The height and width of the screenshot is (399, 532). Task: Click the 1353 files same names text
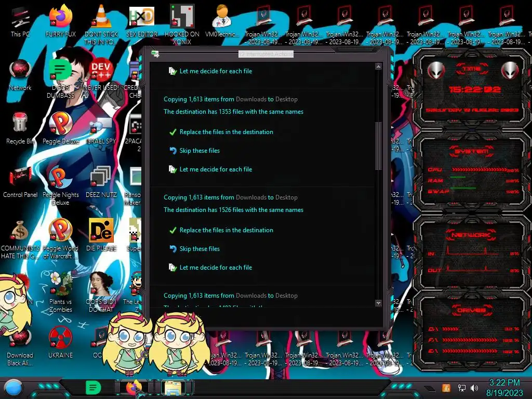point(233,112)
